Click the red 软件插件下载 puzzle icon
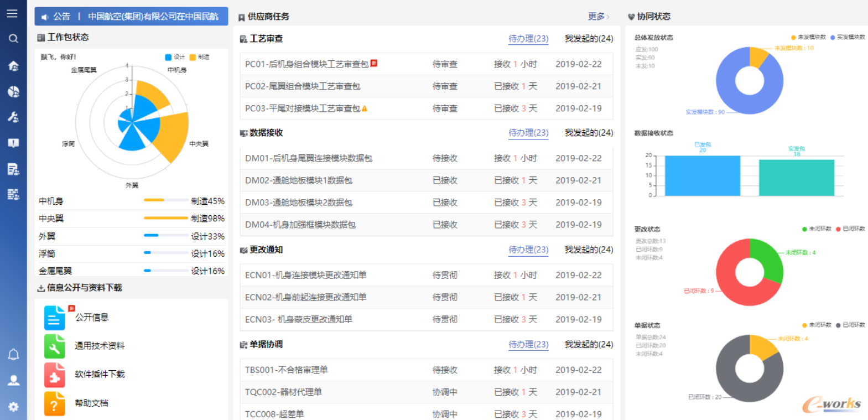 55,375
